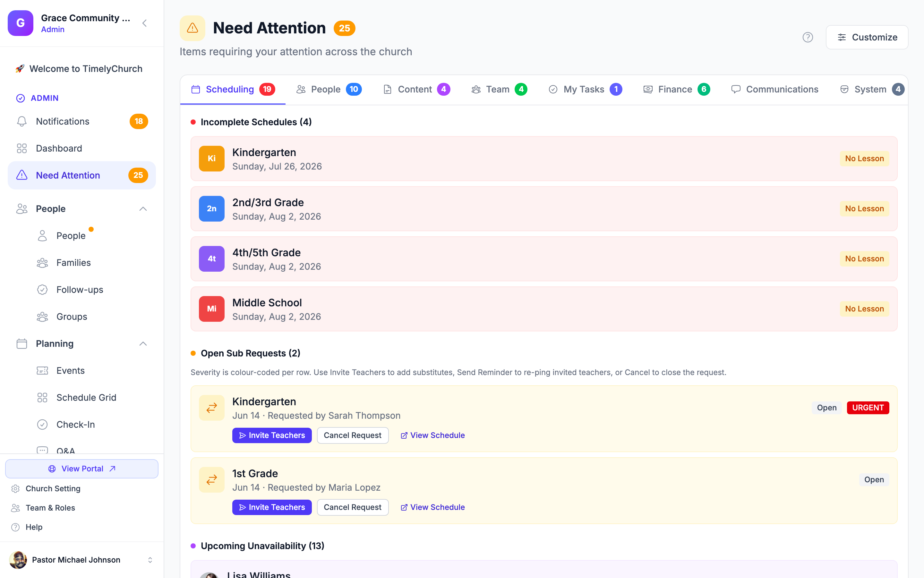Click the Notifications bell icon
The image size is (924, 578).
(22, 121)
